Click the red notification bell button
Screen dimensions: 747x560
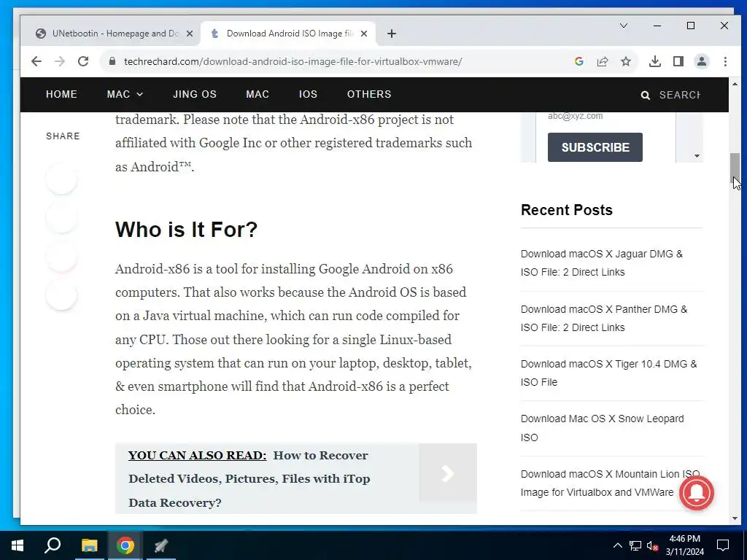click(697, 492)
